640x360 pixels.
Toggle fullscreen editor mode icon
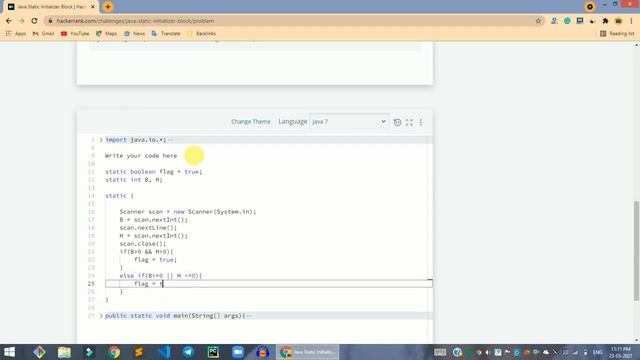[x=409, y=122]
